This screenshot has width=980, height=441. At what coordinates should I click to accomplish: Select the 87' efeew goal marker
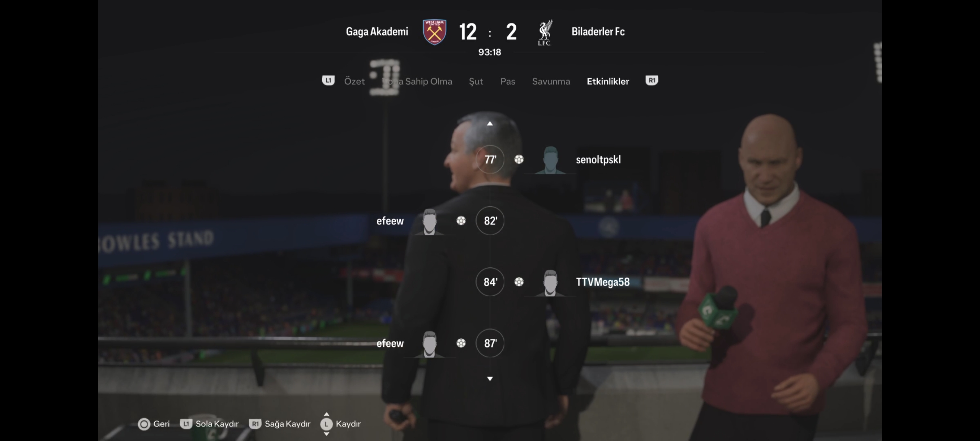[x=490, y=343]
